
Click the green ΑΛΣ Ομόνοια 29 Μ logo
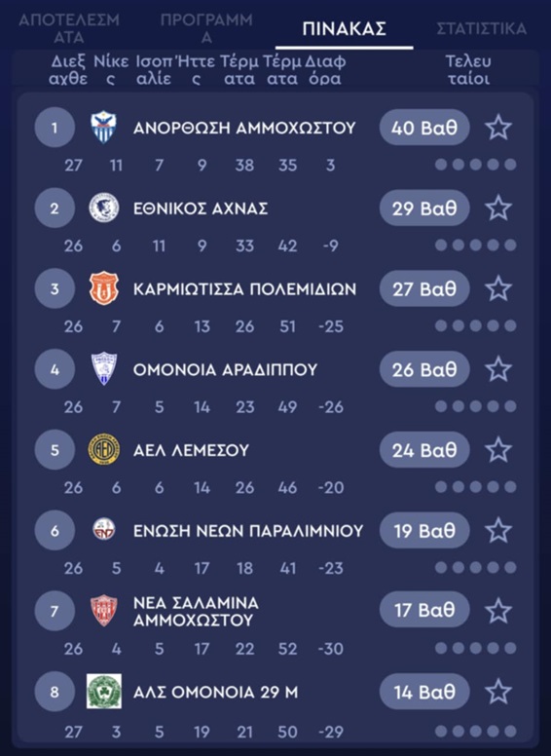103,692
